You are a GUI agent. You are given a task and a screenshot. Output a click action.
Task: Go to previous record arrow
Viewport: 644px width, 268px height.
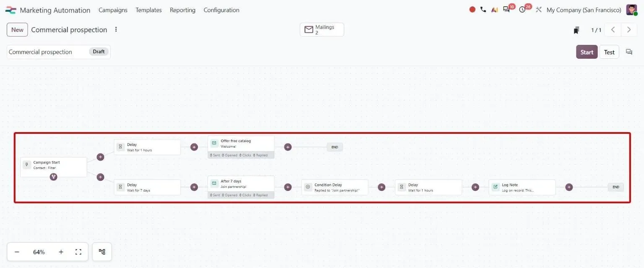(x=613, y=30)
